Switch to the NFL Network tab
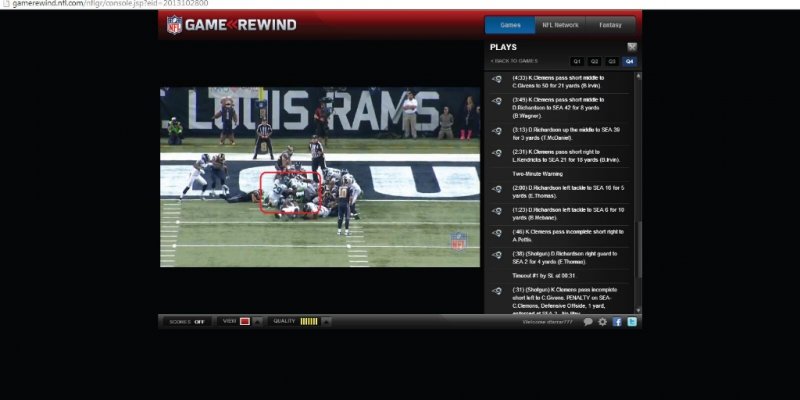The height and width of the screenshot is (400, 800). (560, 25)
